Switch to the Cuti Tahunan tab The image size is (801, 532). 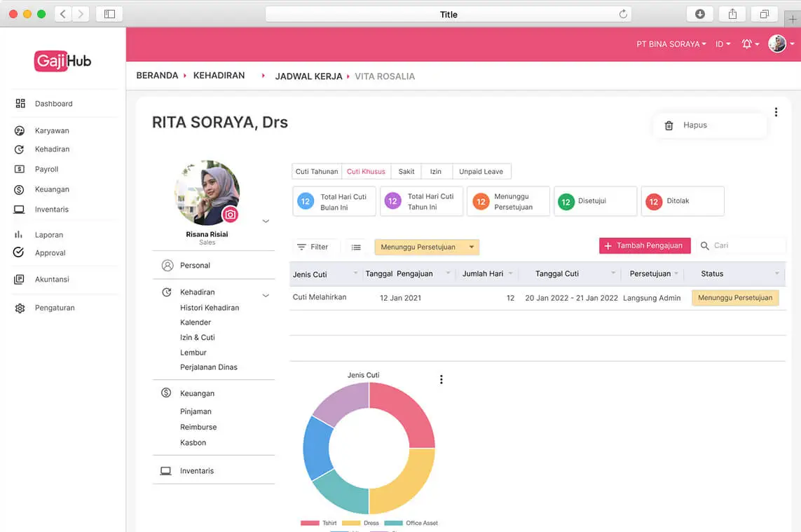(316, 171)
